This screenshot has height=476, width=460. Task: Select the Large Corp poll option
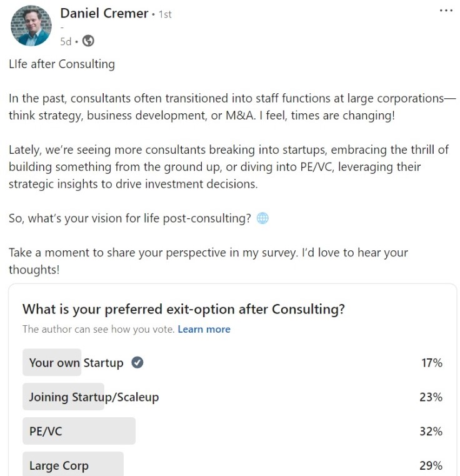tap(232, 465)
